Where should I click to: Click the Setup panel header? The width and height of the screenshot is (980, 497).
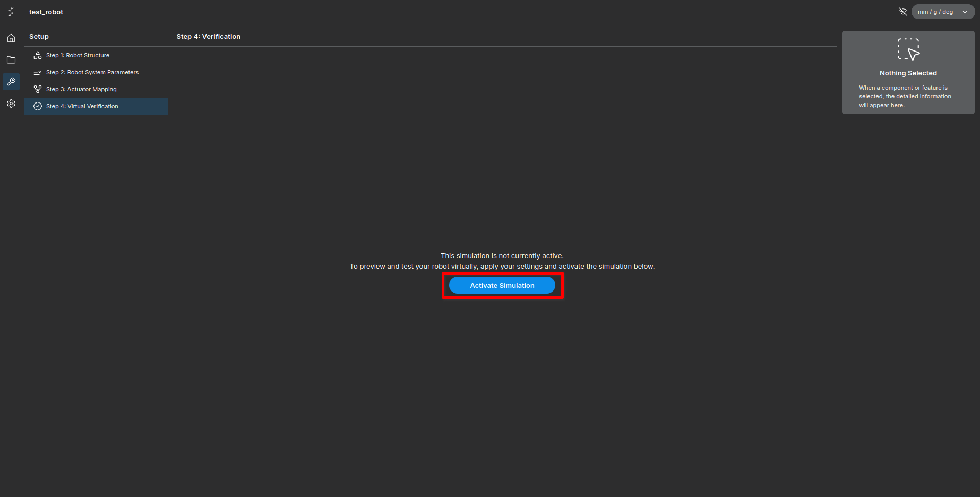point(39,36)
